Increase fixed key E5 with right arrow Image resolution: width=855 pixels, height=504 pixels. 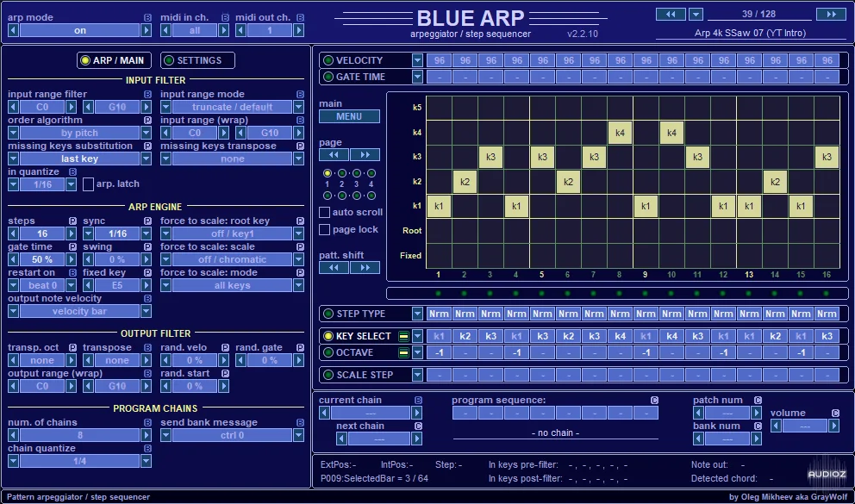click(x=146, y=285)
